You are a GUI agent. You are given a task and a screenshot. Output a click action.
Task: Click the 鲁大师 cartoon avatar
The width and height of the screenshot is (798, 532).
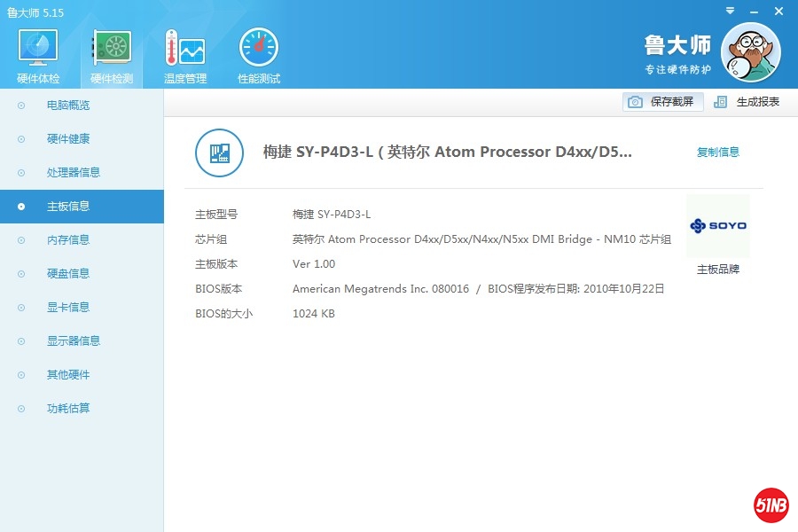(x=750, y=52)
